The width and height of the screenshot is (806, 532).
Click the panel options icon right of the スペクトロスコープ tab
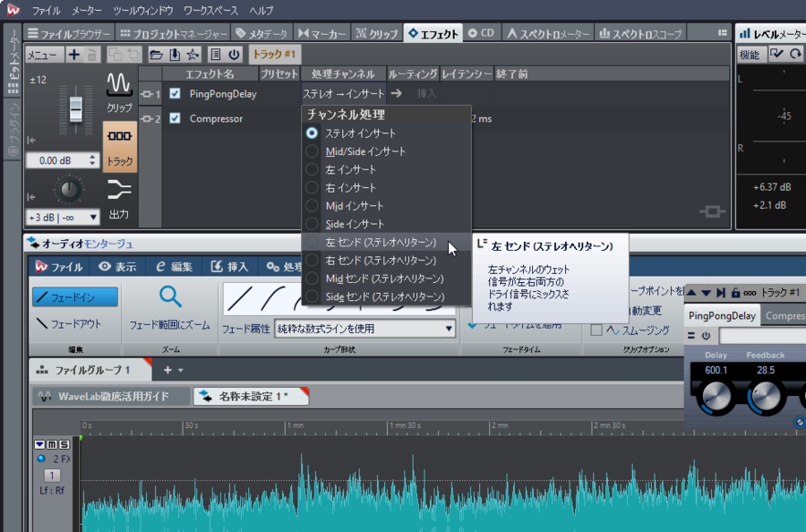(722, 33)
